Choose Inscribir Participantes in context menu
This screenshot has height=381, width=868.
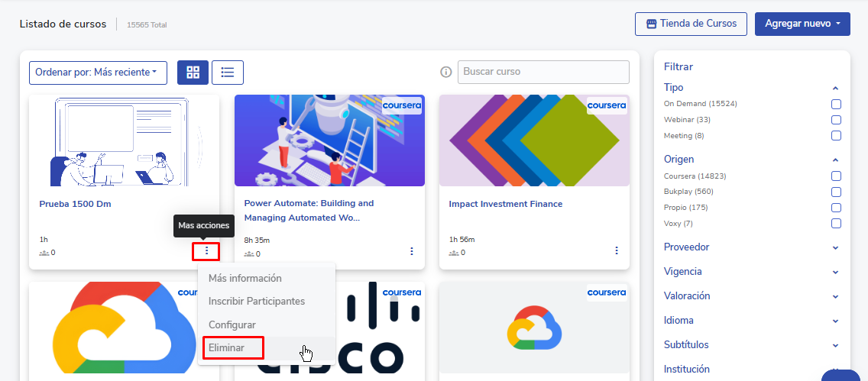click(x=257, y=302)
